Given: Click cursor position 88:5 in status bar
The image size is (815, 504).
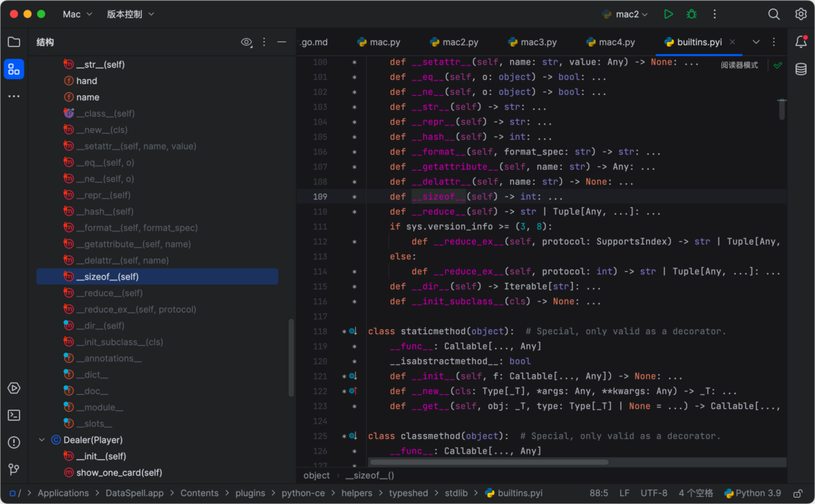Looking at the screenshot, I should [599, 493].
